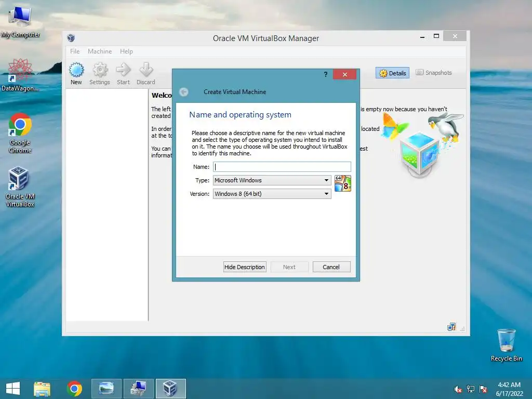Select the Details view button
The image size is (532, 399).
pos(393,73)
